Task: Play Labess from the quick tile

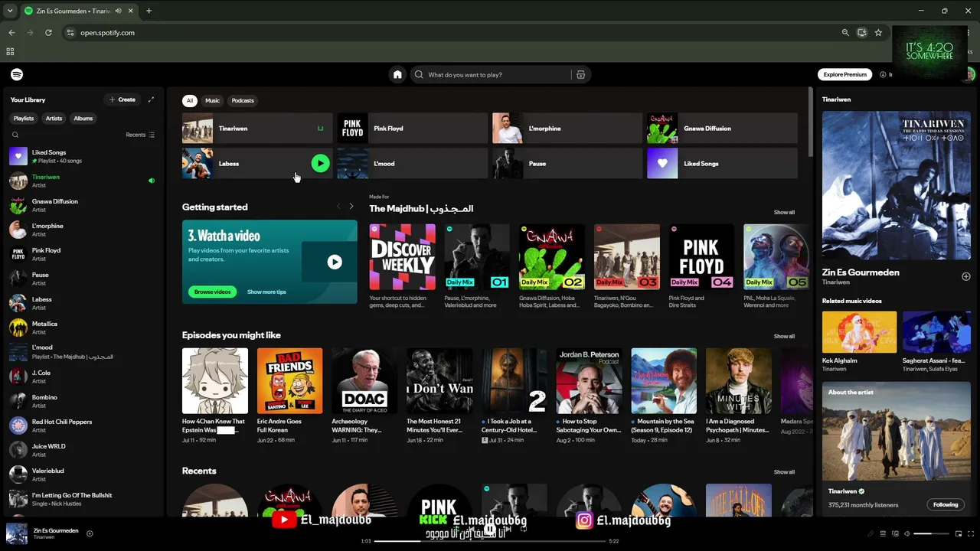Action: point(320,163)
